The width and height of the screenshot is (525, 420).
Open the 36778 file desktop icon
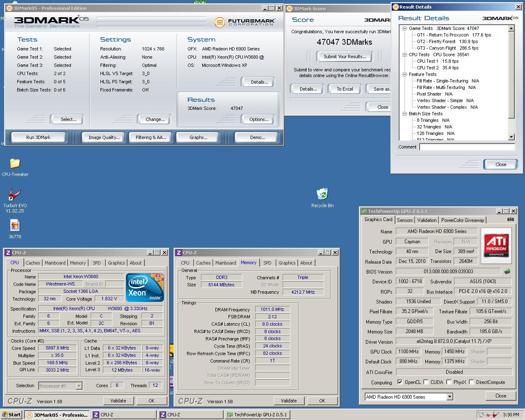[15, 226]
